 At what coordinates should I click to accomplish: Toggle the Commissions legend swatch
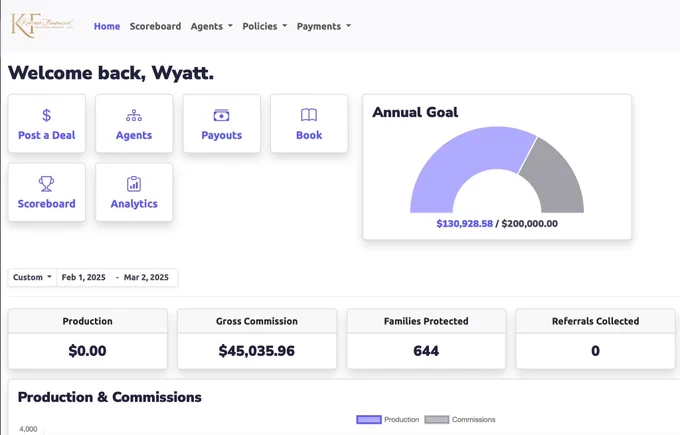coord(437,420)
